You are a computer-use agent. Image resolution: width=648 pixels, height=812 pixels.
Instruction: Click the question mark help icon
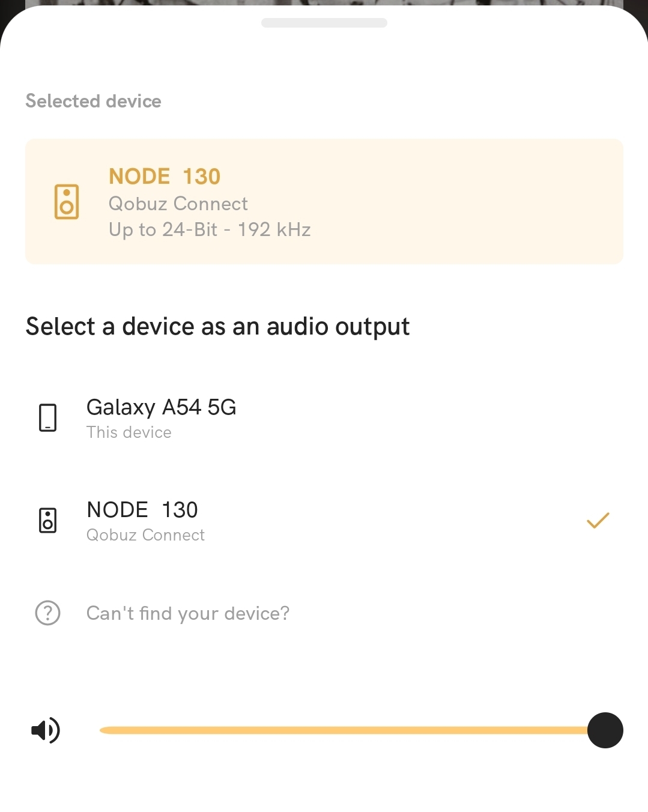[x=47, y=613]
